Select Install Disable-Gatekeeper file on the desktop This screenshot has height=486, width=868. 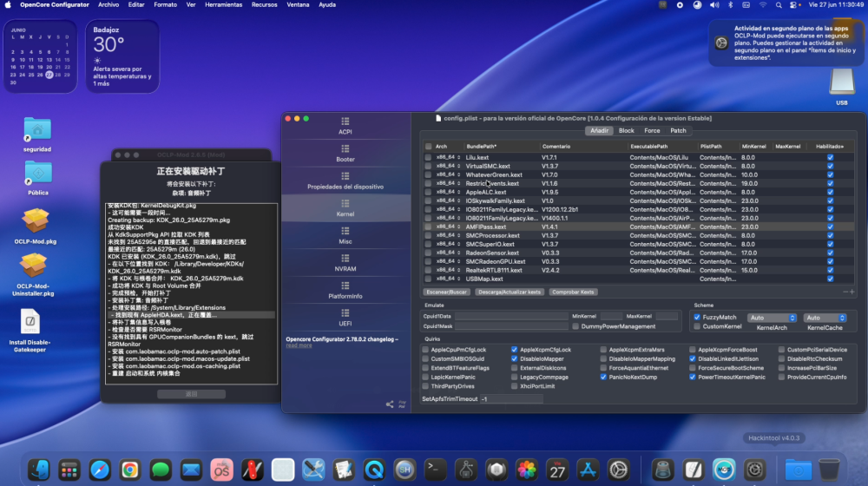click(x=30, y=330)
